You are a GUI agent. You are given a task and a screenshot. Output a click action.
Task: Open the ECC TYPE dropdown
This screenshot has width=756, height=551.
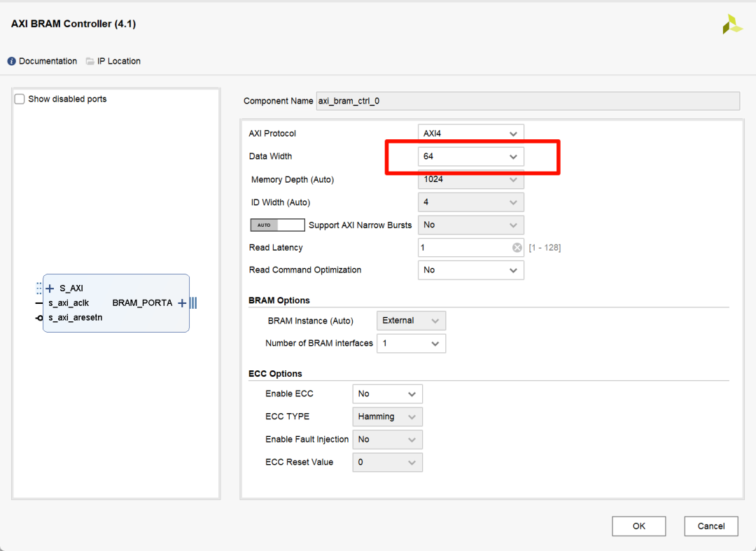(x=387, y=417)
